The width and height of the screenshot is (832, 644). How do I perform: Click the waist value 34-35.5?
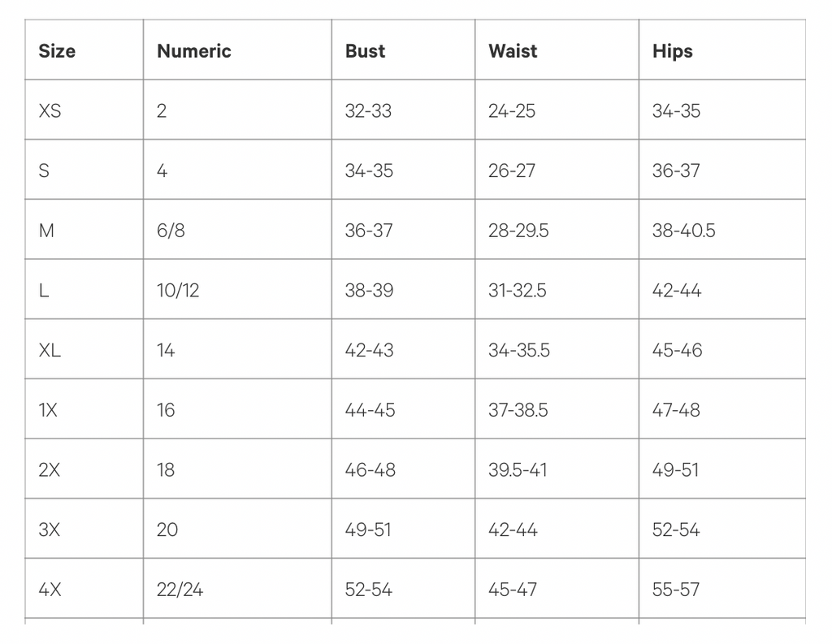[519, 350]
